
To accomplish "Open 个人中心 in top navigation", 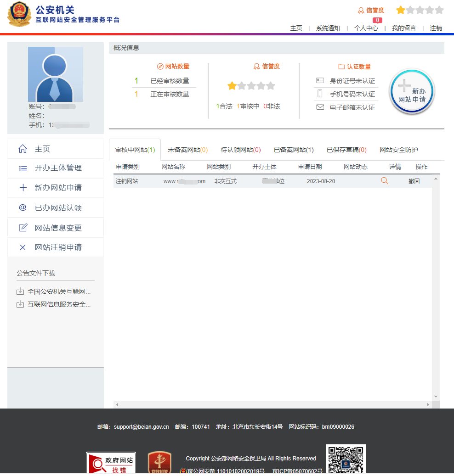I will [x=366, y=28].
